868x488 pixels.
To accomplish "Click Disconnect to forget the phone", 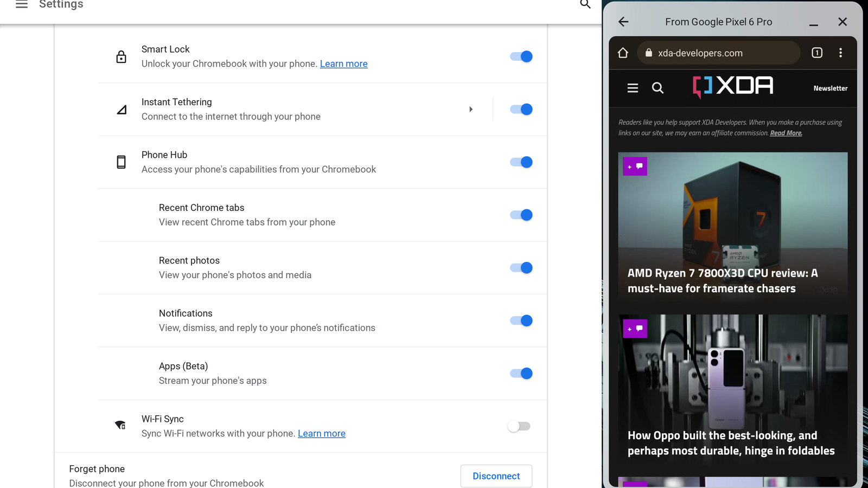I will (495, 476).
